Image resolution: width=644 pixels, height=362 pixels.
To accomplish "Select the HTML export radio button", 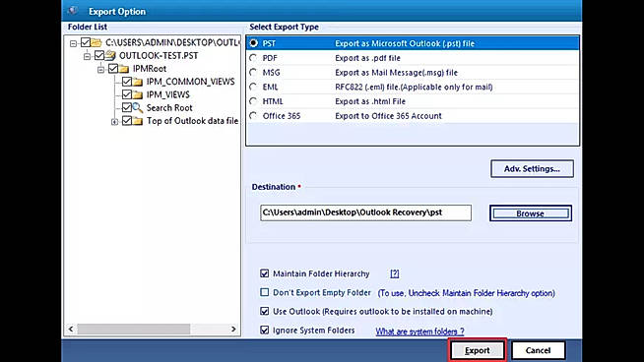I will (253, 101).
